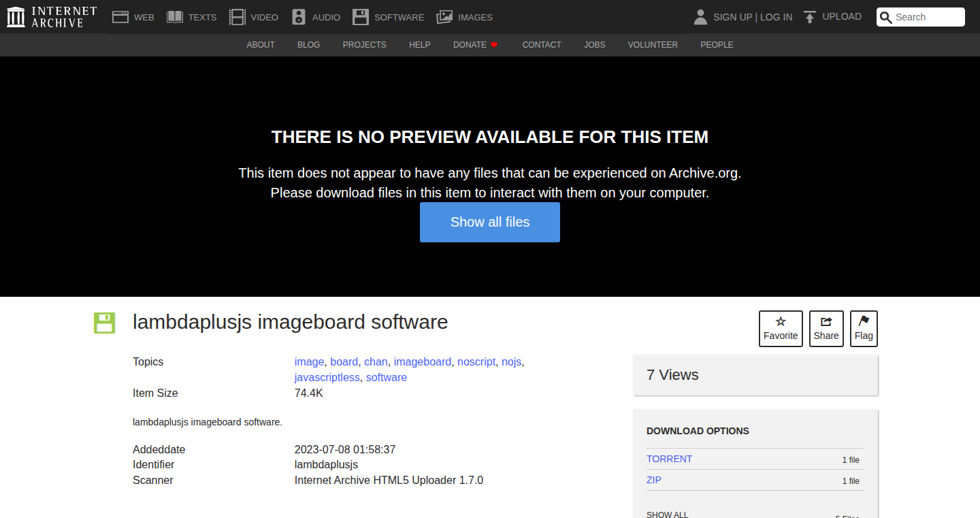Click the Video menu label
The height and width of the screenshot is (518, 980).
pyautogui.click(x=264, y=17)
